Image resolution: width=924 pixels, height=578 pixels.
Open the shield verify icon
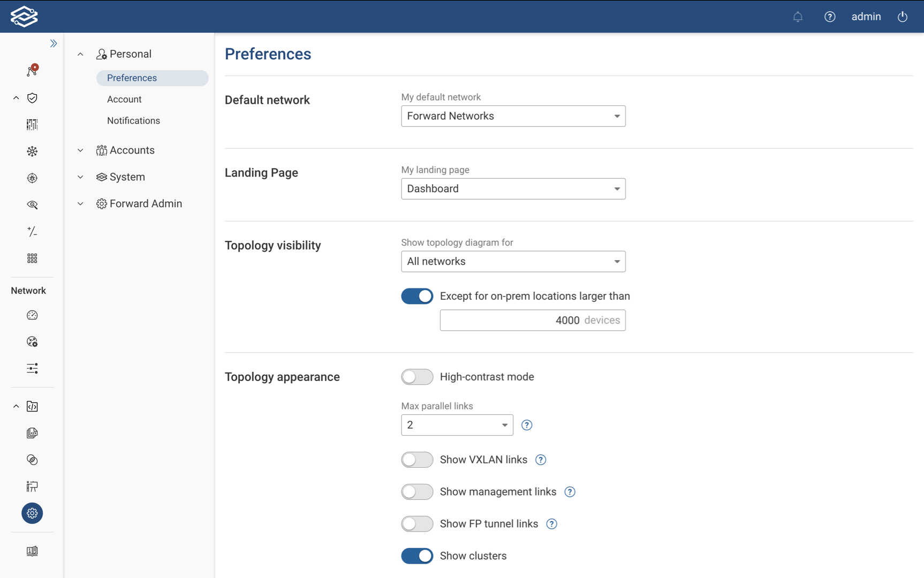[x=32, y=98]
